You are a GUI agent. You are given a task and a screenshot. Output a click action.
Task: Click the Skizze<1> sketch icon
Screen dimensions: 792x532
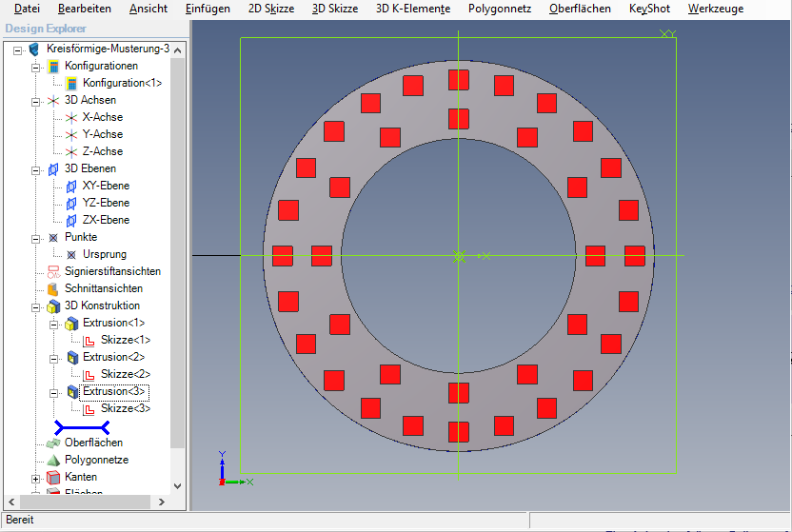(89, 341)
